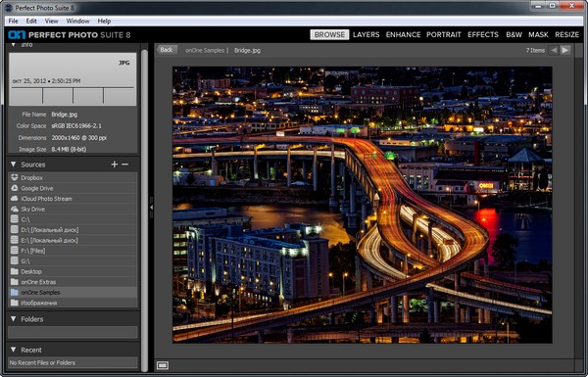This screenshot has width=588, height=377.
Task: Click the Google Drive source icon
Action: tap(15, 188)
